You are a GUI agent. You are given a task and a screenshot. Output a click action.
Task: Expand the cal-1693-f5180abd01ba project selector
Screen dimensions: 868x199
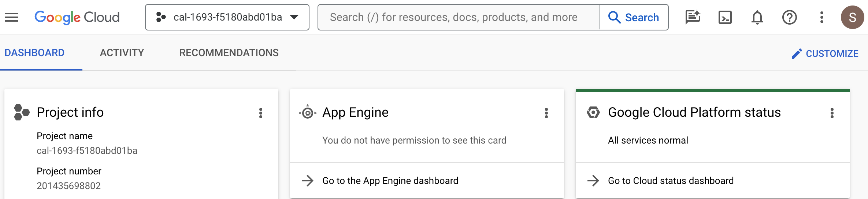[227, 17]
